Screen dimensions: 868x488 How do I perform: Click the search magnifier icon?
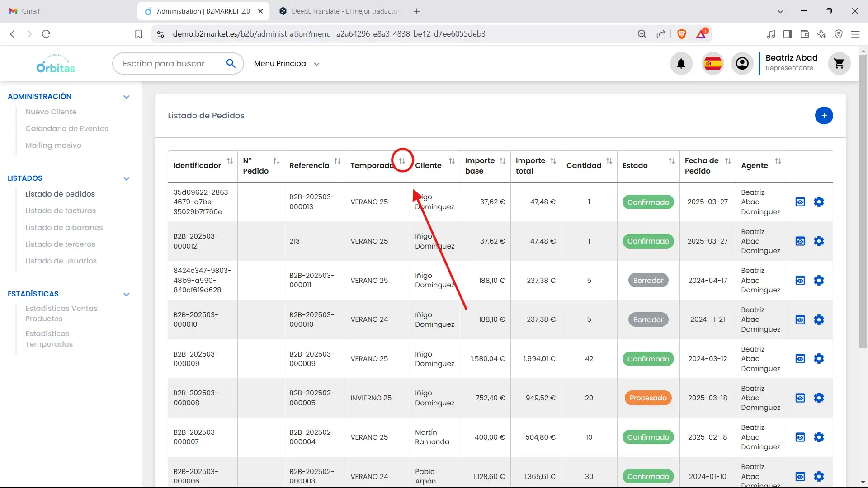click(x=231, y=64)
